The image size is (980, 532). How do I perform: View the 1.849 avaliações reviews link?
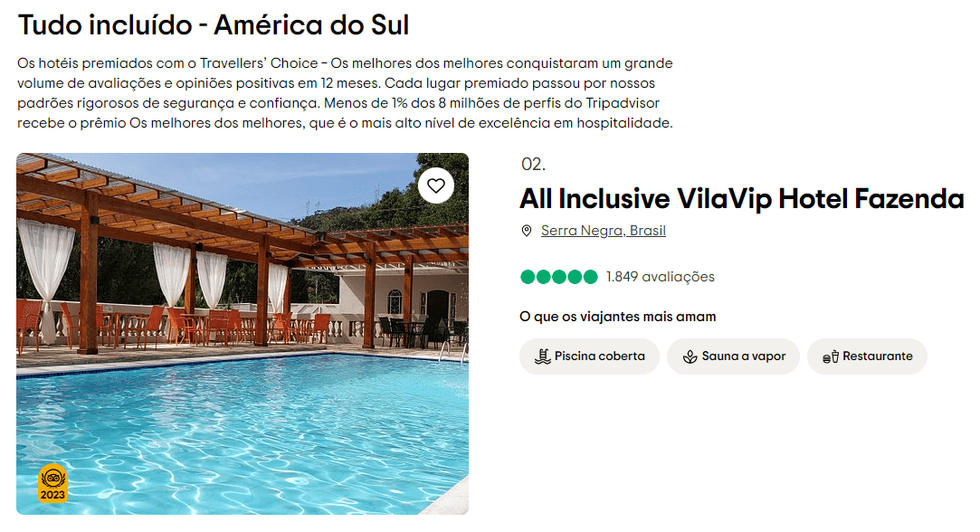coord(660,277)
